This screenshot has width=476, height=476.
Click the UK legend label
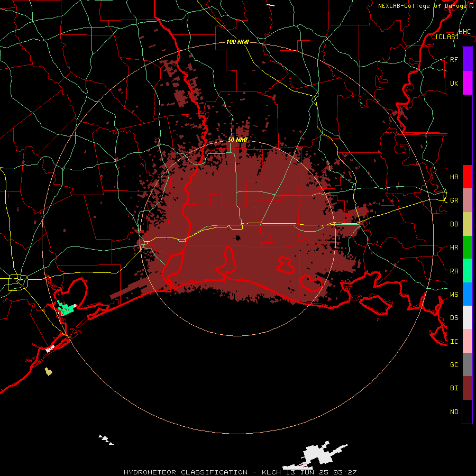pos(454,83)
